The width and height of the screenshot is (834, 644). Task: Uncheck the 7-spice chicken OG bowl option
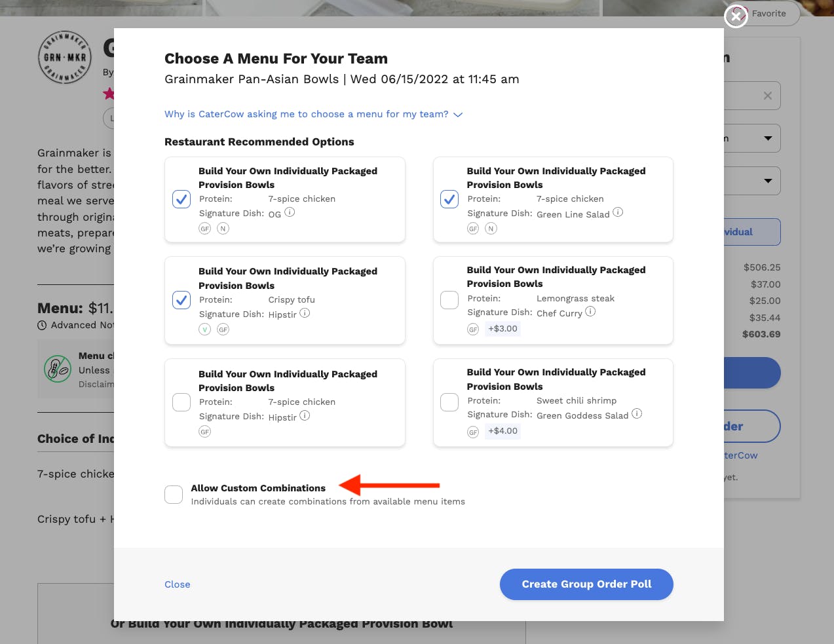tap(181, 199)
